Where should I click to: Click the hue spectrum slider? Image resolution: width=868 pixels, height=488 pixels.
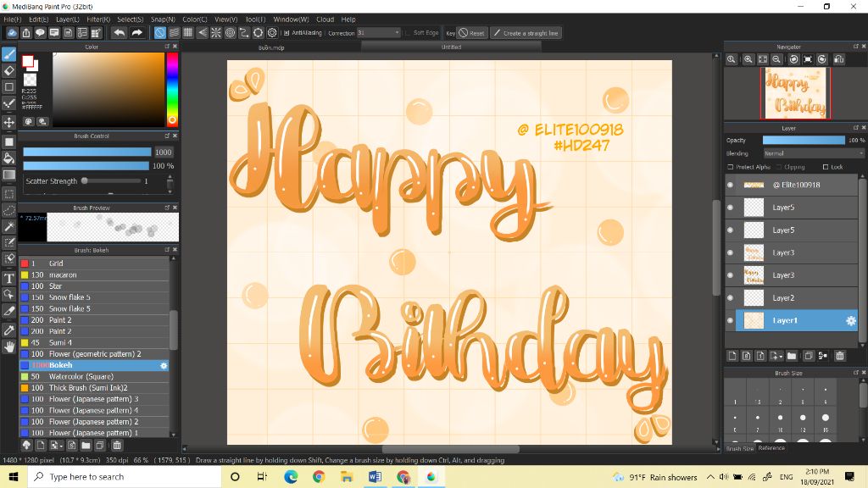coord(172,90)
